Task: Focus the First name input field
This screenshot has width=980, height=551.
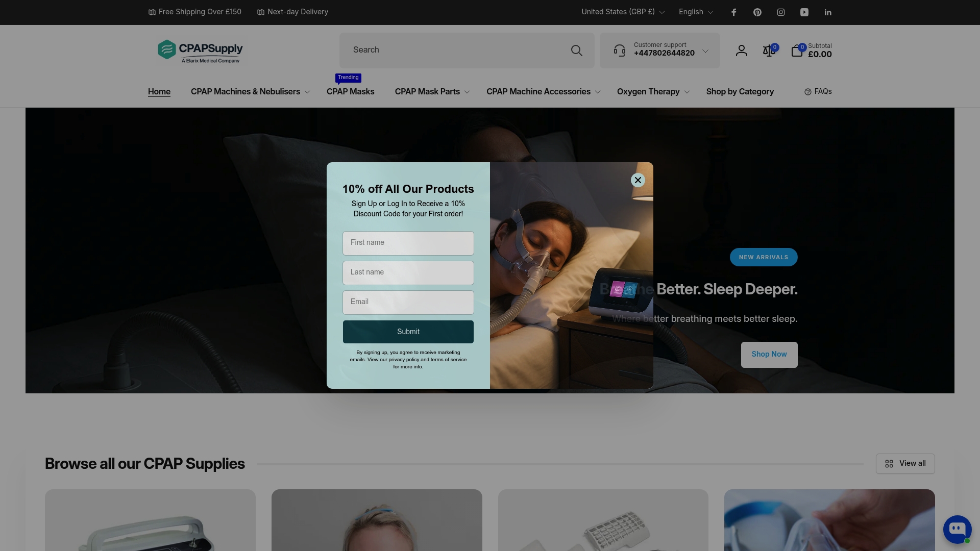Action: click(x=408, y=243)
